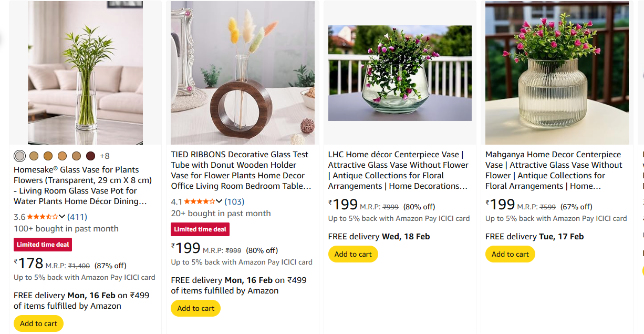Click star rating icons for TIED RIBBONS vase
This screenshot has width=644, height=334.
click(x=200, y=201)
